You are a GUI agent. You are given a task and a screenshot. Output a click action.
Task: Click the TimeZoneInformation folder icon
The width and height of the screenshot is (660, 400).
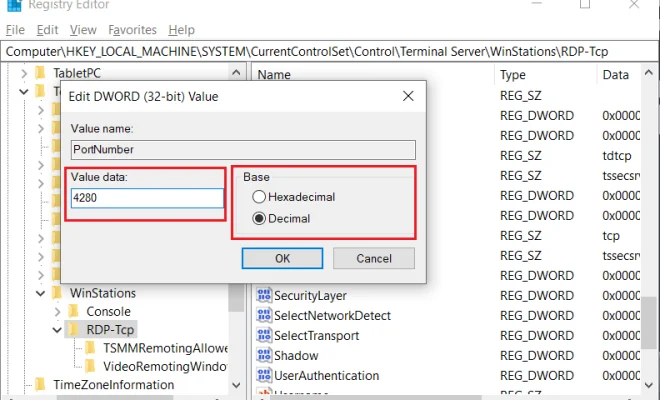pos(40,384)
